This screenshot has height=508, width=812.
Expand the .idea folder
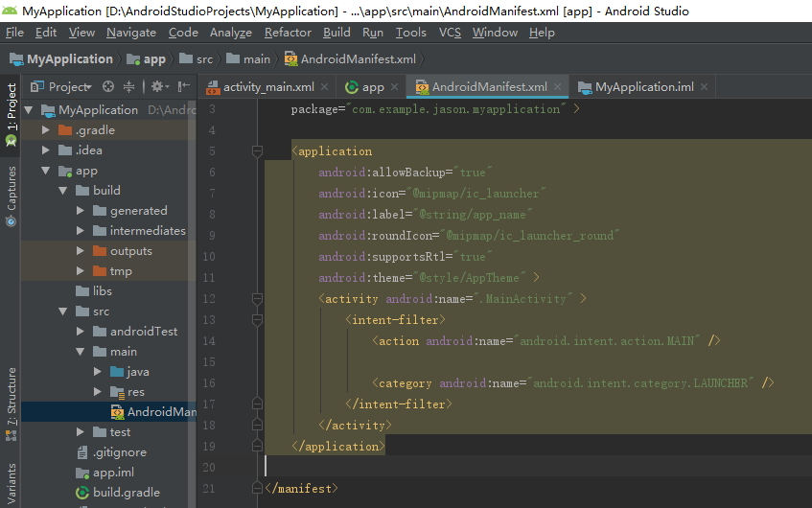coord(46,150)
